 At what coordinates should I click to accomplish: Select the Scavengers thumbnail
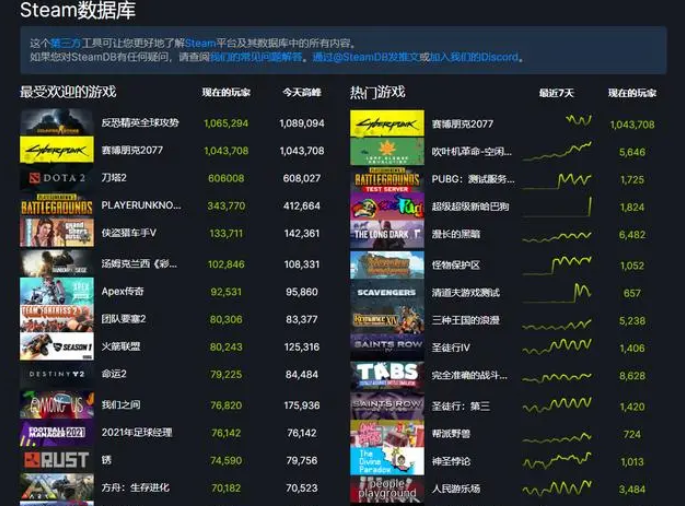[x=387, y=292]
